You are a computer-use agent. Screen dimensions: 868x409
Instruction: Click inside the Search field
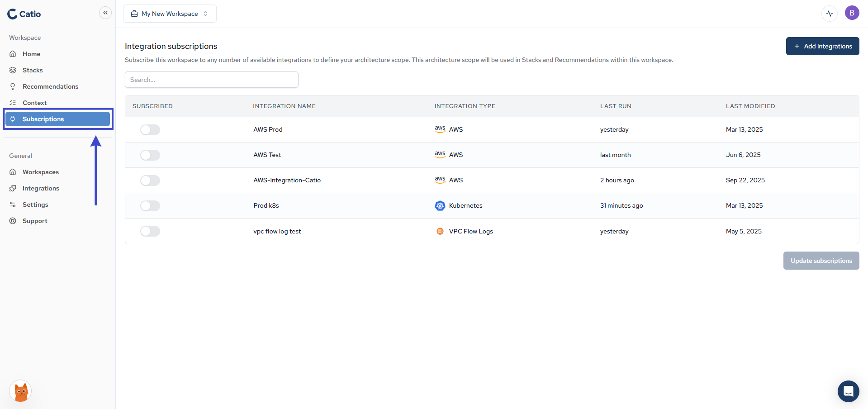point(211,79)
